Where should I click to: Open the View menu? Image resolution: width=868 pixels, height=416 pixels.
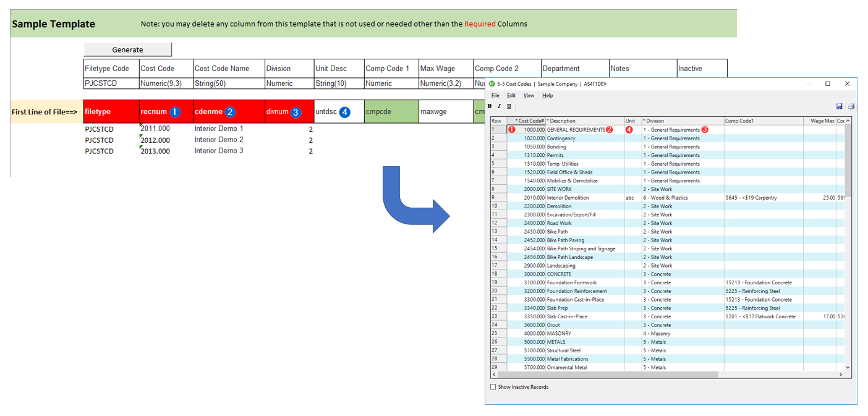(x=529, y=96)
